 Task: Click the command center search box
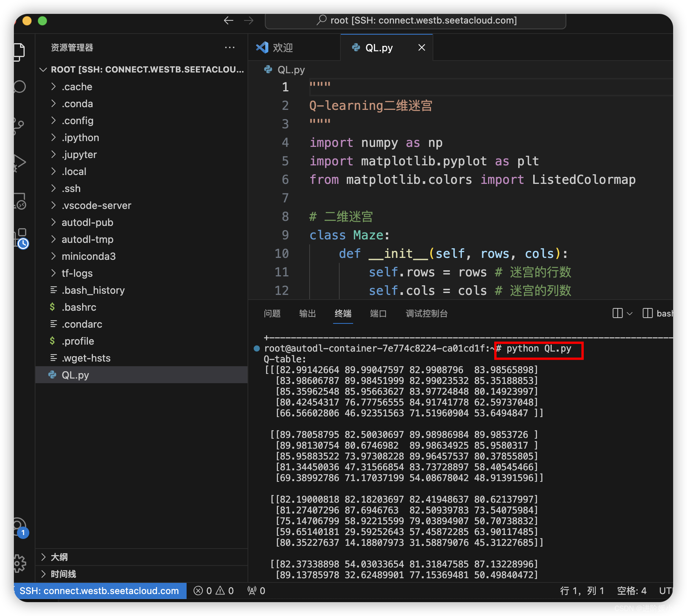click(416, 20)
